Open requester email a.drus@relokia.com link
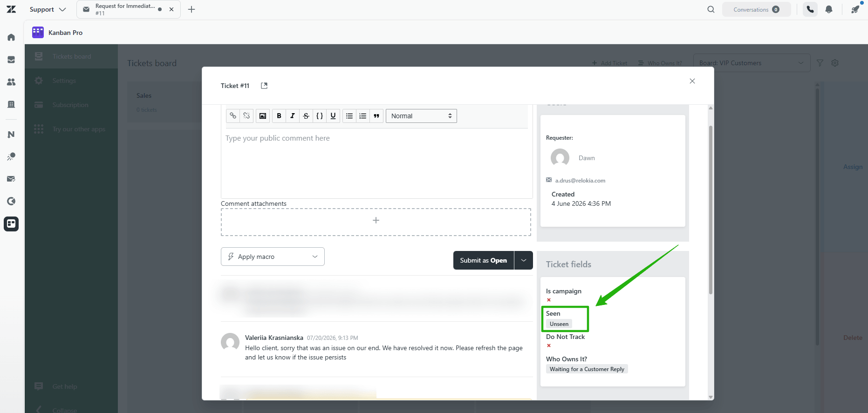Viewport: 868px width, 413px height. click(x=580, y=181)
